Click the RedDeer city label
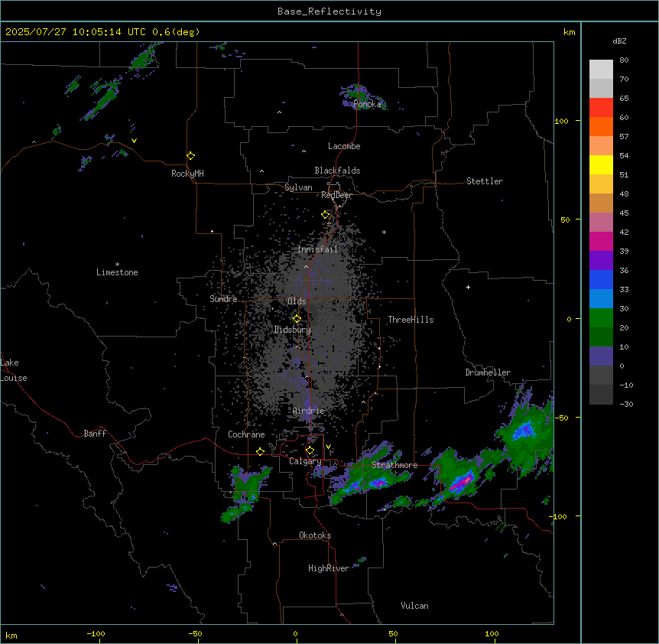Image resolution: width=659 pixels, height=644 pixels. (336, 195)
